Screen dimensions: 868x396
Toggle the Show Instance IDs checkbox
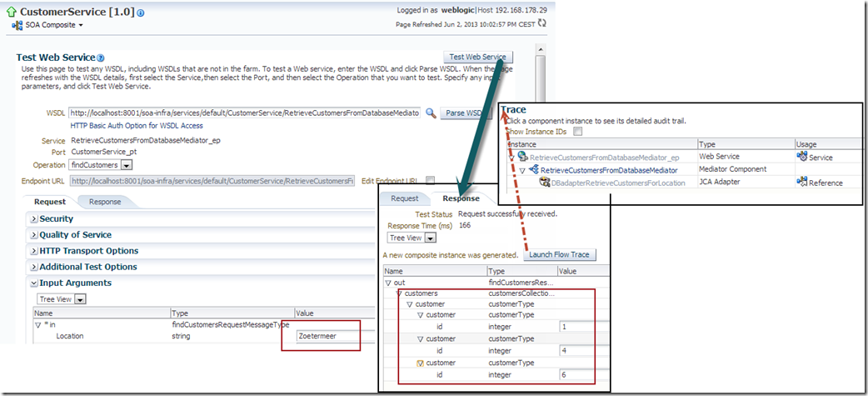[x=577, y=132]
